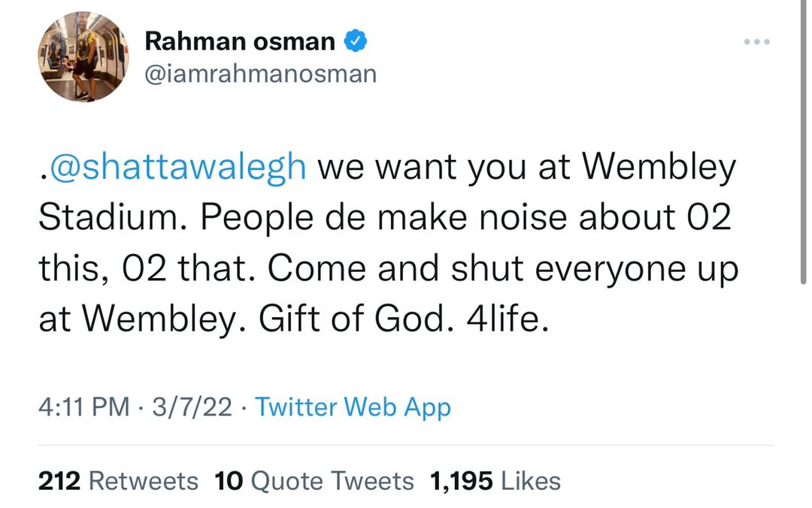This screenshot has height=508, width=812.
Task: Open the Twitter Web App source link
Action: point(353,407)
